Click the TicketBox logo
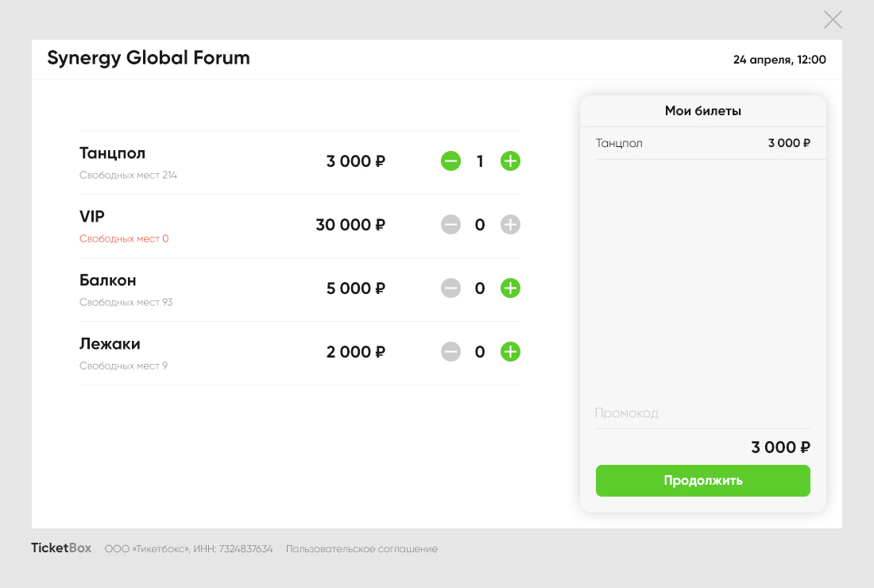The width and height of the screenshot is (874, 588). (x=61, y=548)
